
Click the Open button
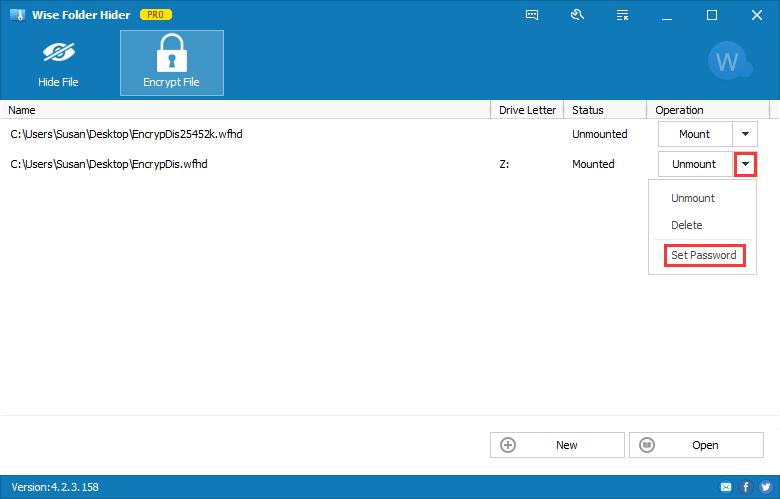(x=696, y=445)
